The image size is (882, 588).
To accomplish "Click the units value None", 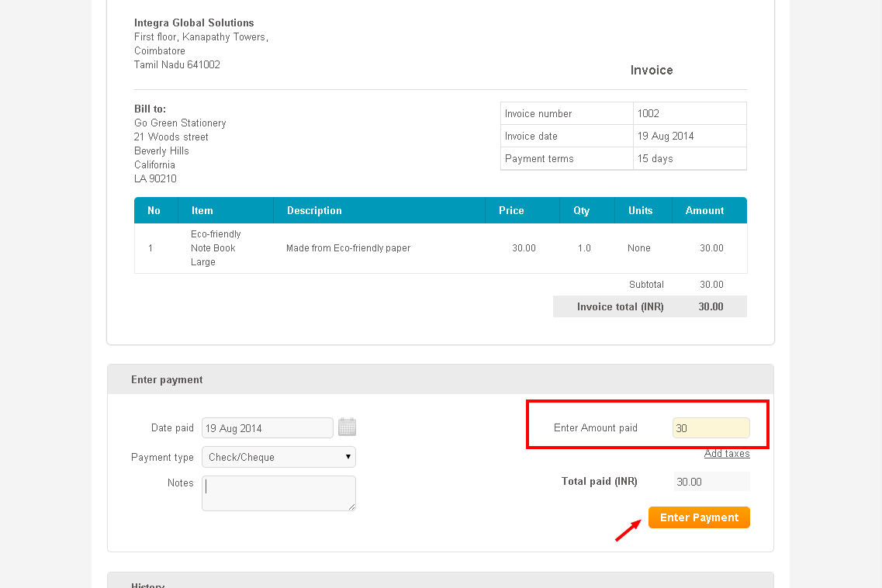I will tap(639, 248).
